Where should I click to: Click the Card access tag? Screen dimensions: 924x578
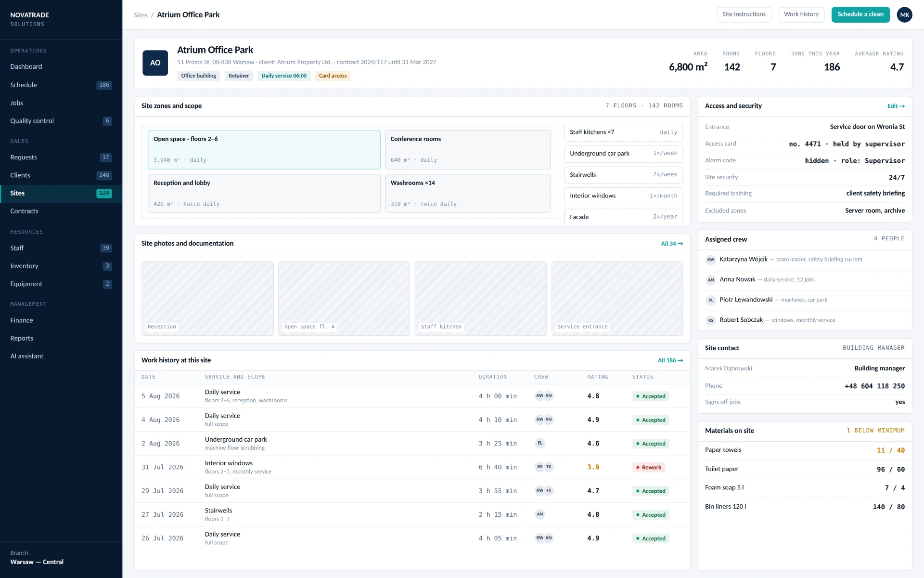(x=333, y=76)
